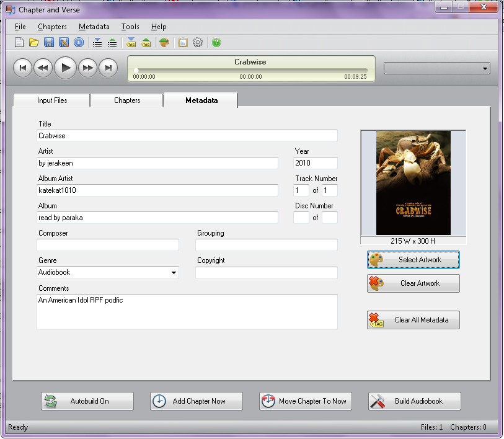Click the Open Project folder icon

coord(34,43)
